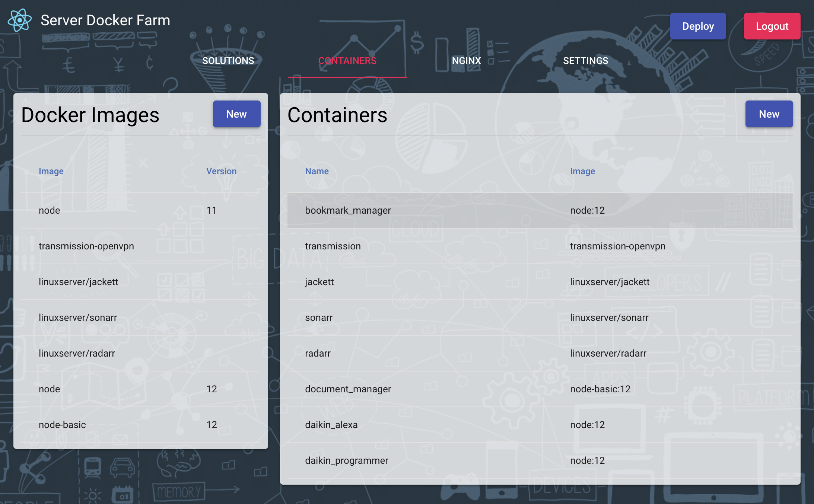Open the daikin_programmer container row

(x=540, y=460)
